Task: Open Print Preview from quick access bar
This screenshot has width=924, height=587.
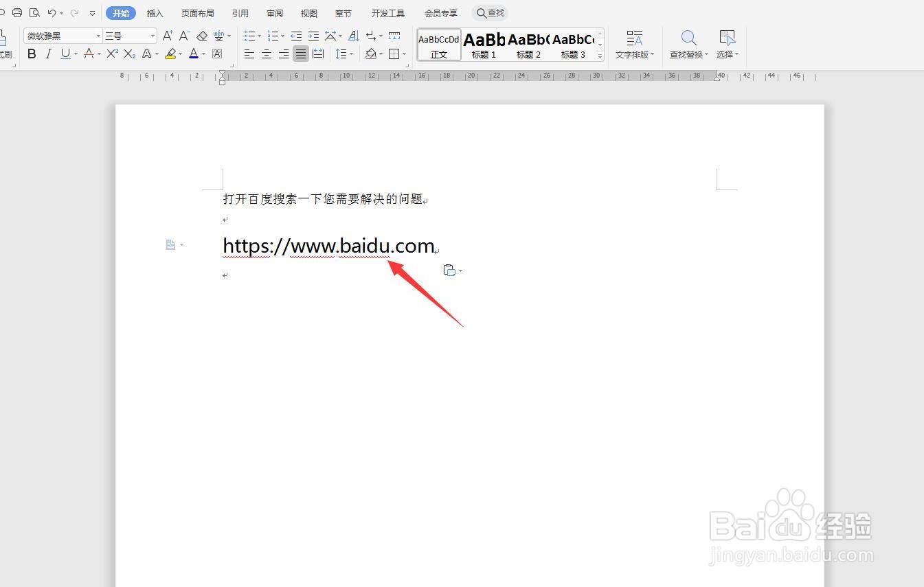Action: click(34, 13)
